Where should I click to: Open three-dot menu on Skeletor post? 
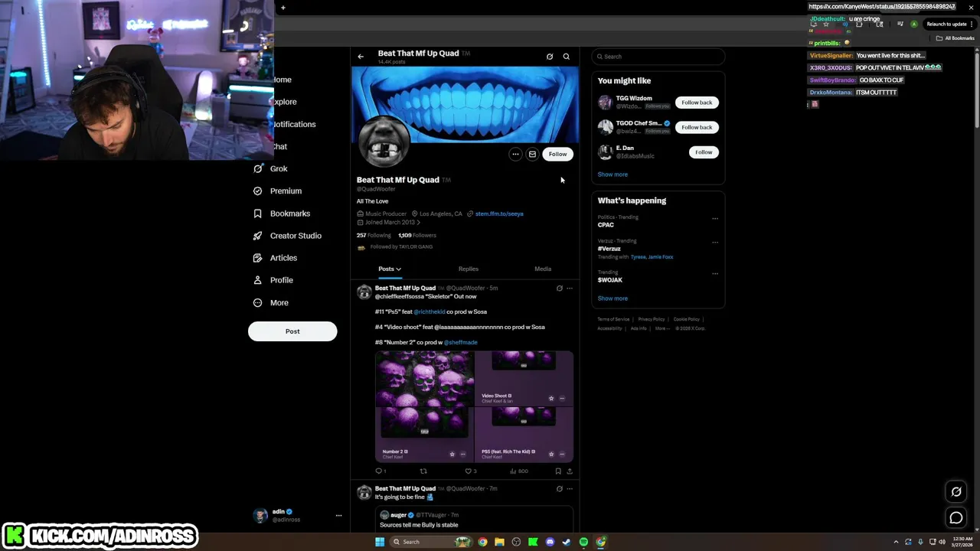coord(570,289)
